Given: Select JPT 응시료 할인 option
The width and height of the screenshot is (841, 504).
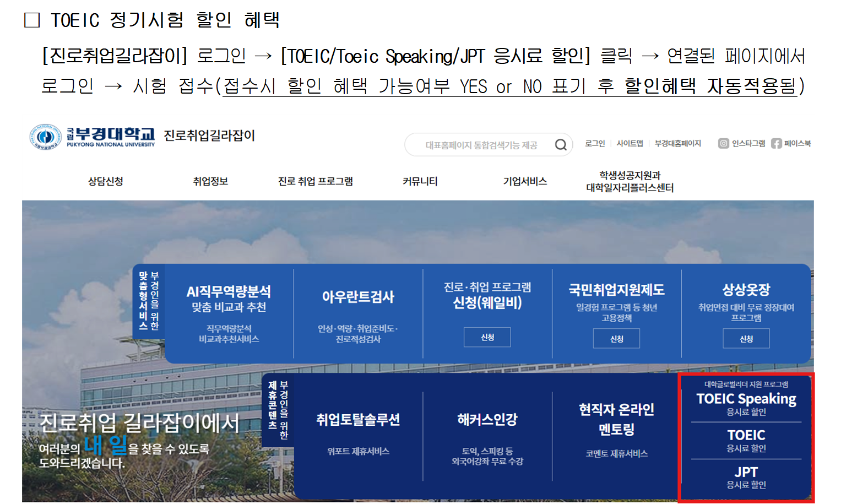Looking at the screenshot, I should 746,477.
